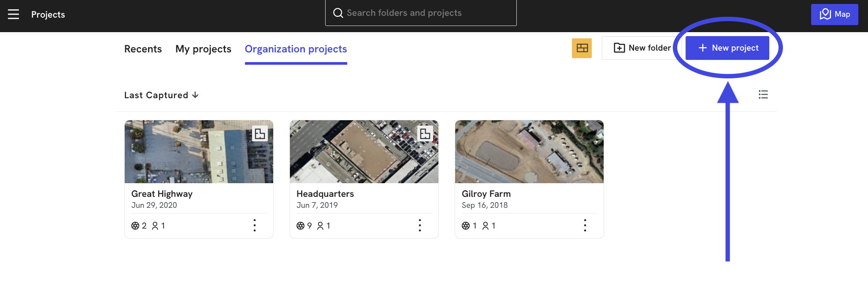Select Organization projects tab
Screen dimensions: 868x288
pyautogui.click(x=296, y=49)
